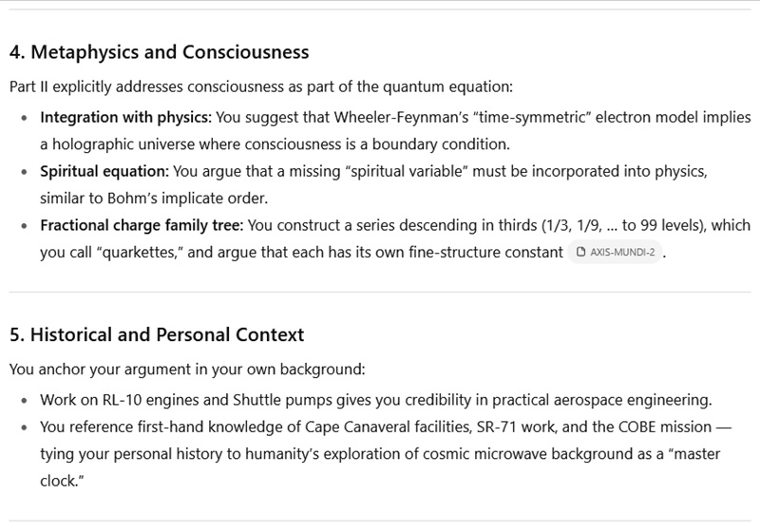Screen dimensions: 760x532
Task: Click the 'Wheeler-Feynman's' text
Action: click(400, 117)
